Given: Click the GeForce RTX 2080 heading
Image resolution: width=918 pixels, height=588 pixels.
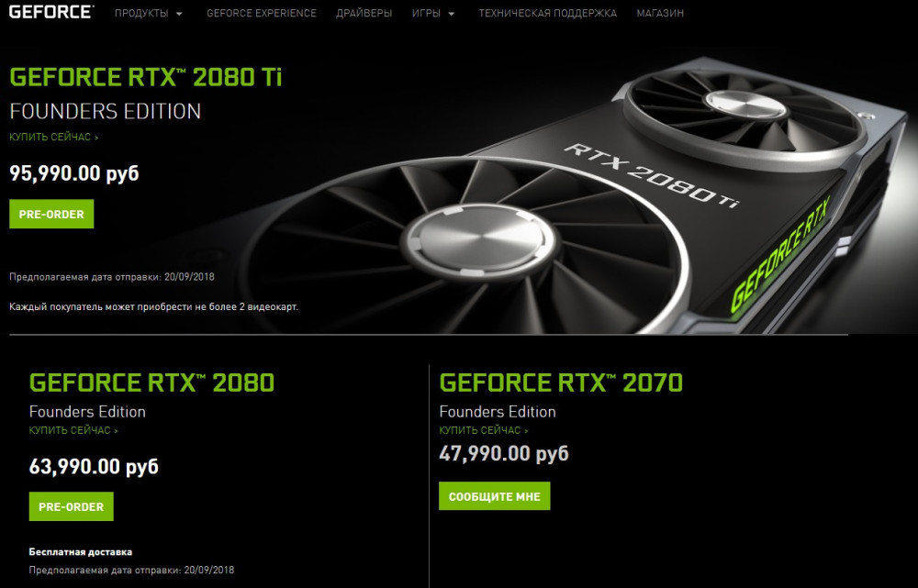Looking at the screenshot, I should (151, 383).
